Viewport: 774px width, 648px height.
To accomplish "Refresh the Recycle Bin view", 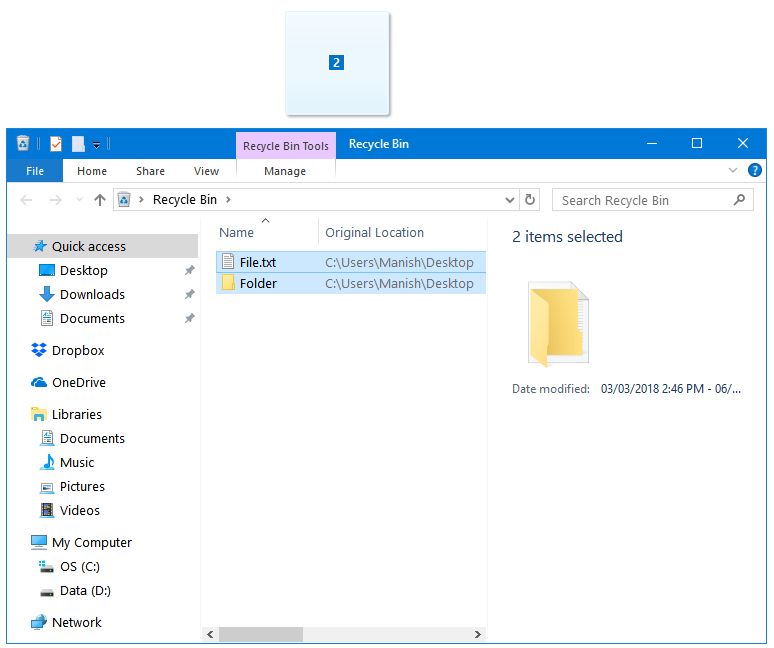I will coord(530,199).
